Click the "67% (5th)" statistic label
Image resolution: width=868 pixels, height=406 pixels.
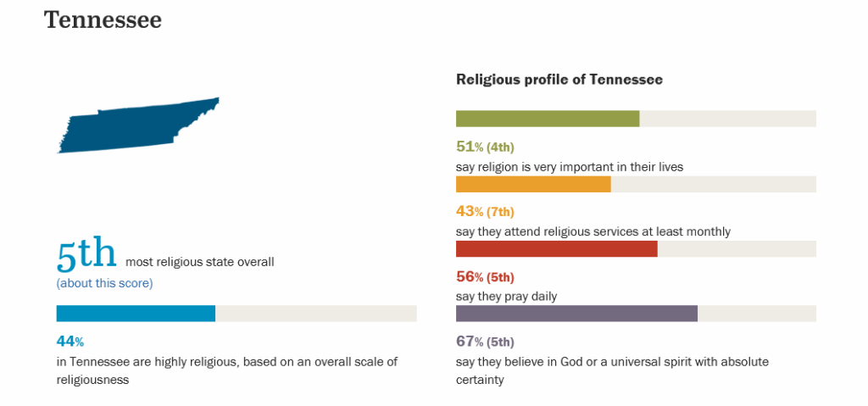(485, 342)
